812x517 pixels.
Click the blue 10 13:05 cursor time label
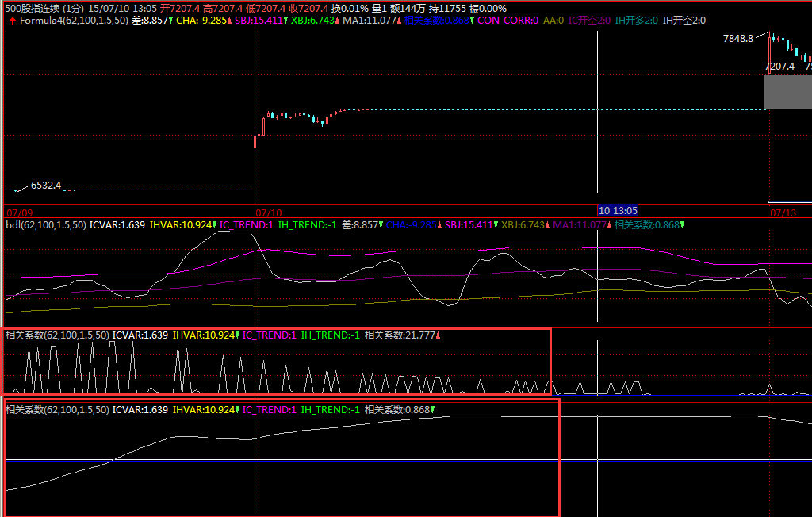(x=617, y=211)
